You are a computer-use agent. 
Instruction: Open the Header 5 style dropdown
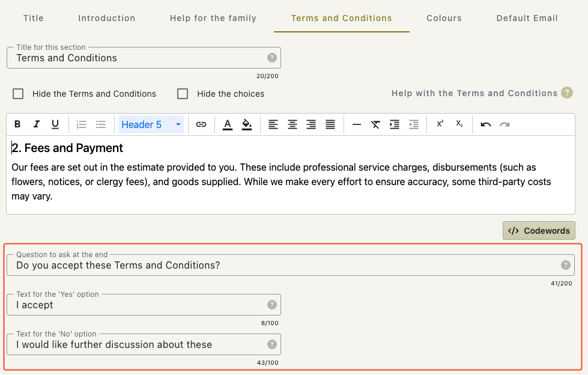point(151,124)
